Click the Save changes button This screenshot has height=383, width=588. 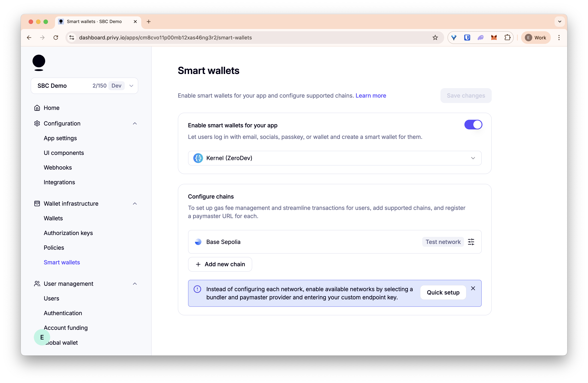pos(466,96)
